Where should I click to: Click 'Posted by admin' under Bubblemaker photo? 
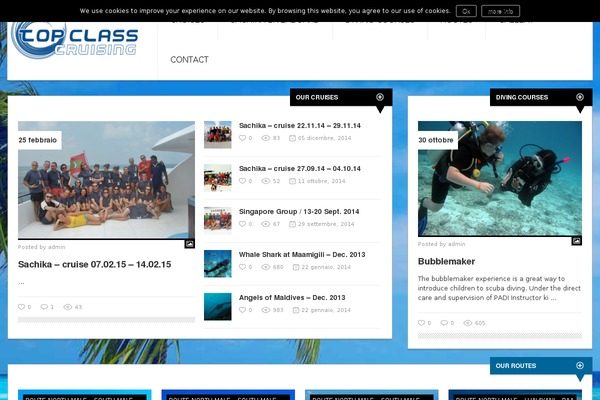tap(442, 244)
